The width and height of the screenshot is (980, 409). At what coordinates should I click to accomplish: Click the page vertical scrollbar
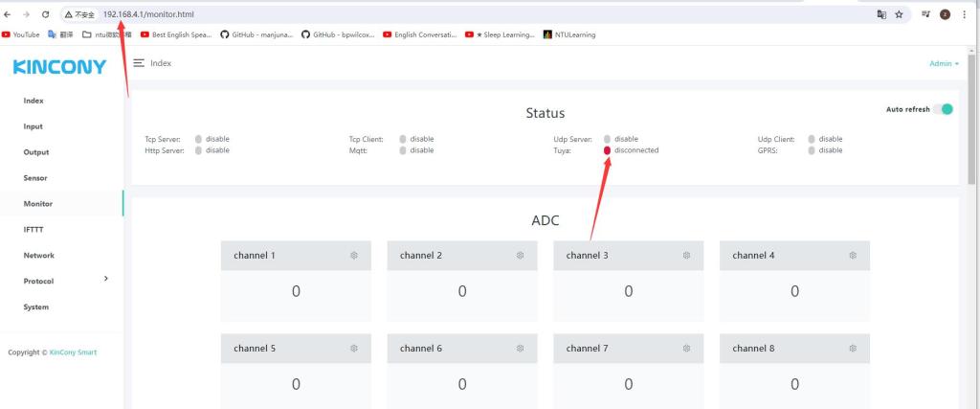point(973,134)
